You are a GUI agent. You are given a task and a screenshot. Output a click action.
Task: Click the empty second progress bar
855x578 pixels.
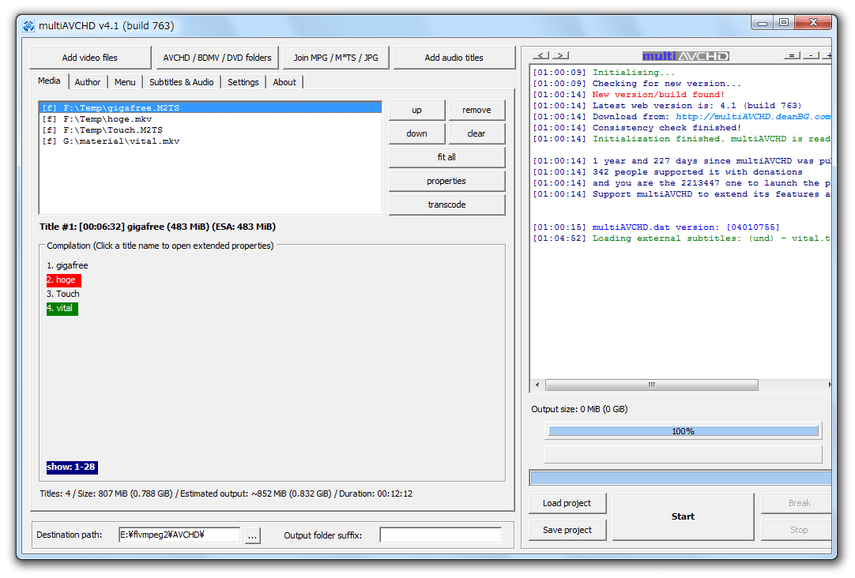tap(683, 454)
